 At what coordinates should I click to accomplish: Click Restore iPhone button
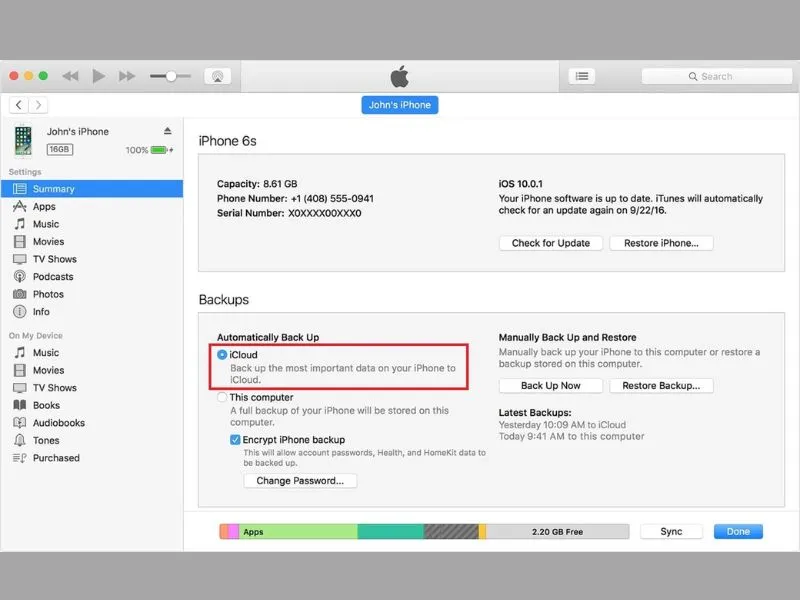pos(661,243)
